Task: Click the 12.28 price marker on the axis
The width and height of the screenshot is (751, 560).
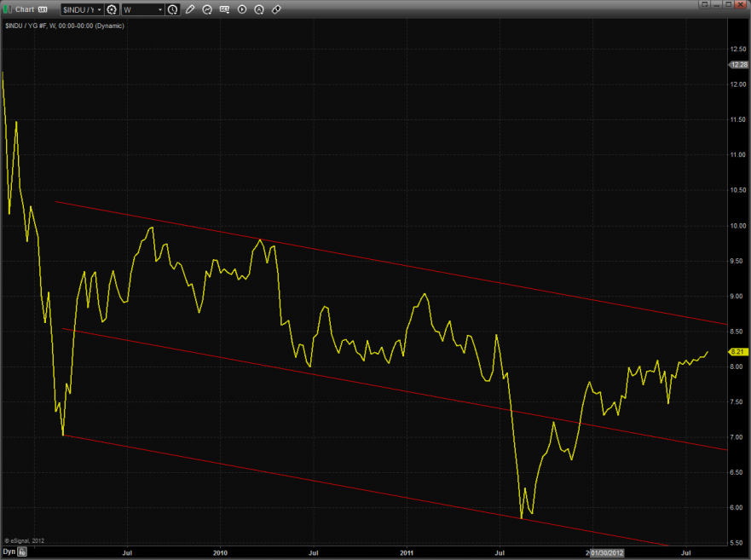Action: click(x=738, y=65)
